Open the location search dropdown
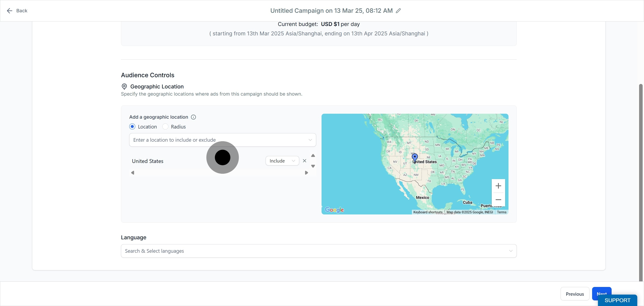 click(x=222, y=140)
